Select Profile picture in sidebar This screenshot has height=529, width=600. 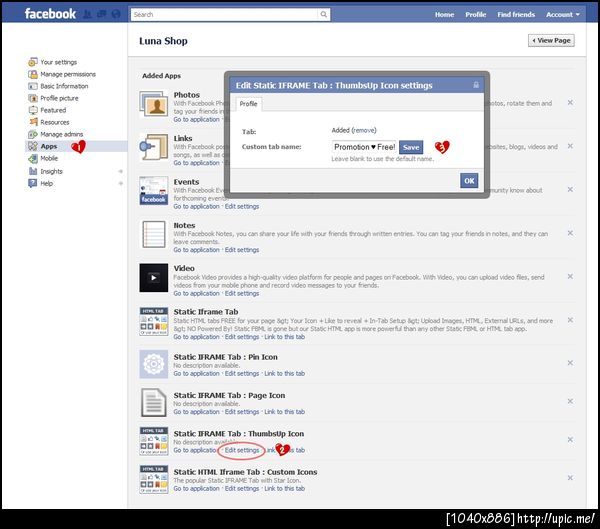pyautogui.click(x=53, y=98)
